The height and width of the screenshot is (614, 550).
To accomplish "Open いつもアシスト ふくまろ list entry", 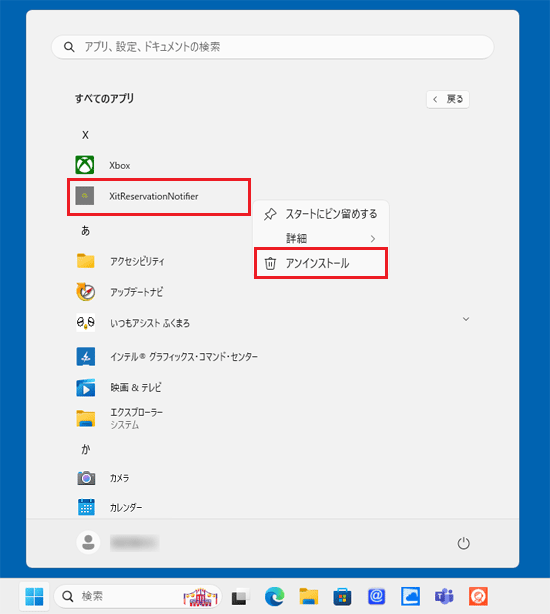I will click(x=150, y=323).
